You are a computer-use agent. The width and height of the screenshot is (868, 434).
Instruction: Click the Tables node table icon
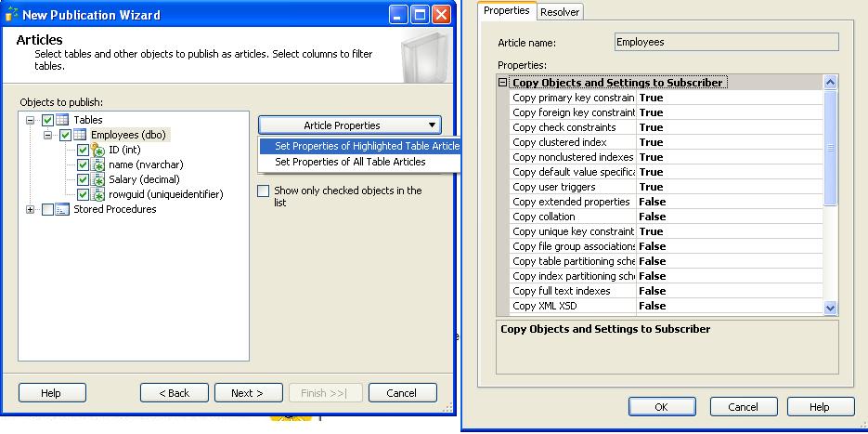pyautogui.click(x=62, y=120)
